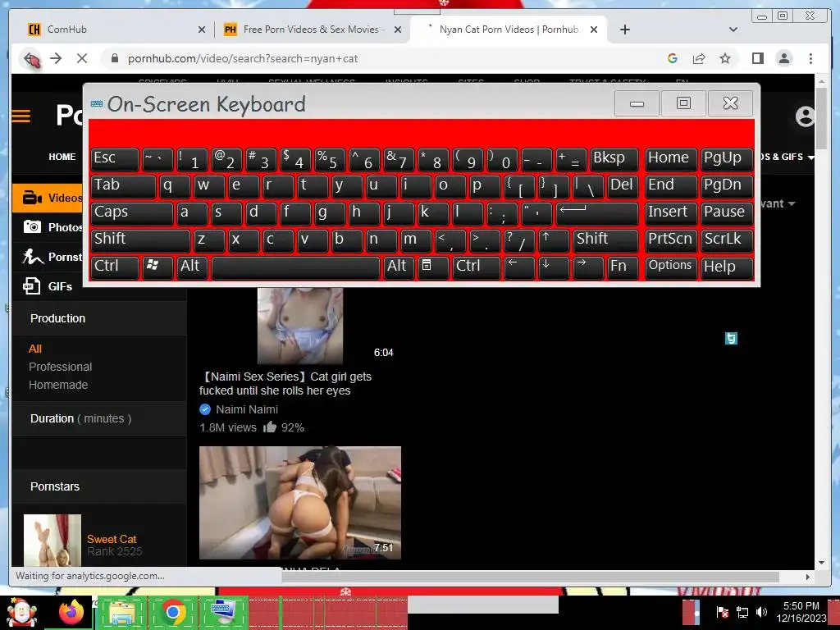
Task: Tap the left arrow key
Action: pos(519,267)
